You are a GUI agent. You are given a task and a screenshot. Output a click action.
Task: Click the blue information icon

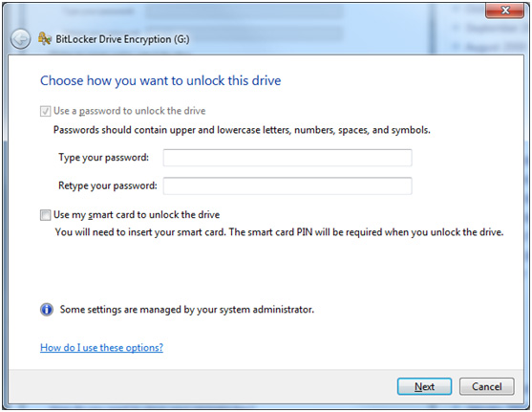[x=47, y=310]
